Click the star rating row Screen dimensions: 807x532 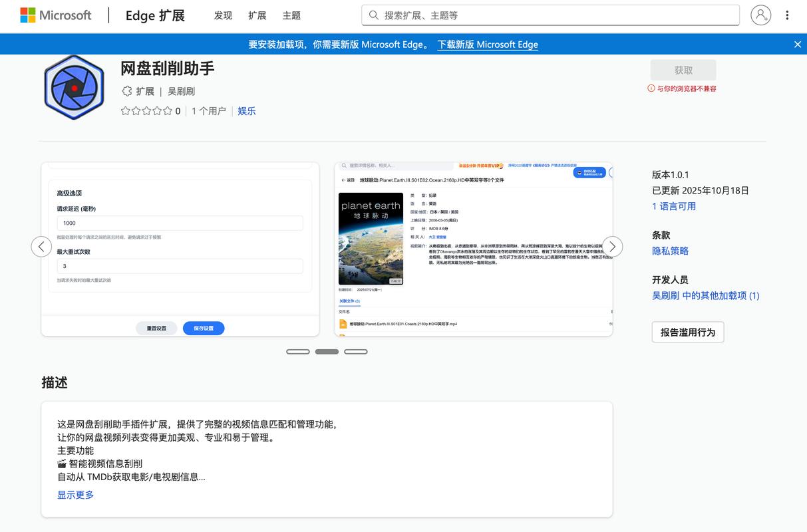(x=146, y=111)
